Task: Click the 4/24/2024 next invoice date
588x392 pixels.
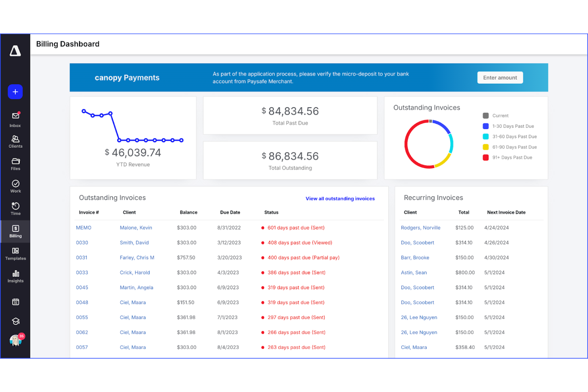Action: (x=496, y=228)
